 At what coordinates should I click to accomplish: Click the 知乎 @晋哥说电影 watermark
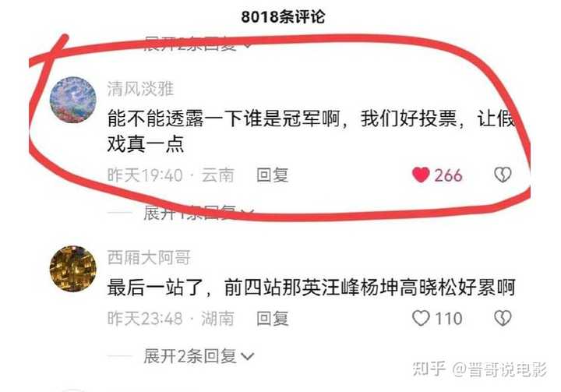click(479, 369)
